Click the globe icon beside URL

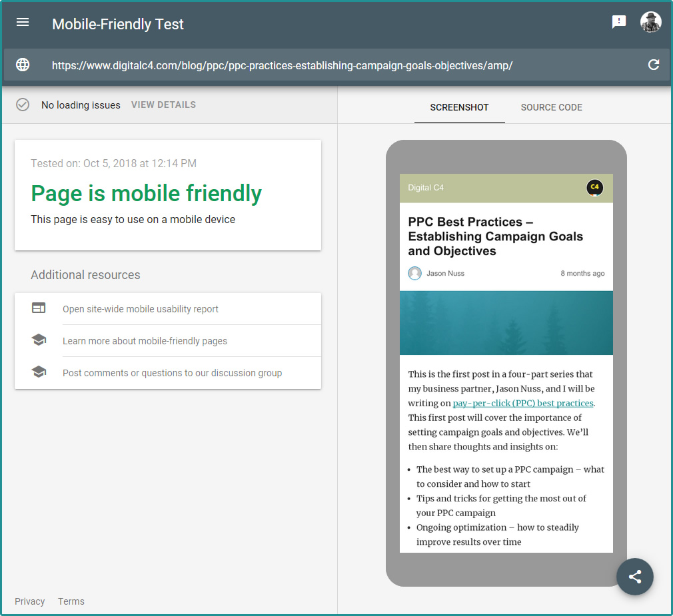23,65
